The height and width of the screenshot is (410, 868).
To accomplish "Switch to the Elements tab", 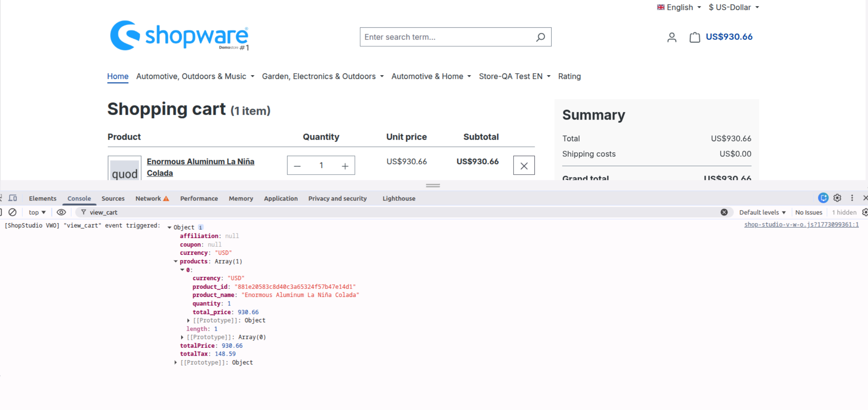I will click(43, 199).
